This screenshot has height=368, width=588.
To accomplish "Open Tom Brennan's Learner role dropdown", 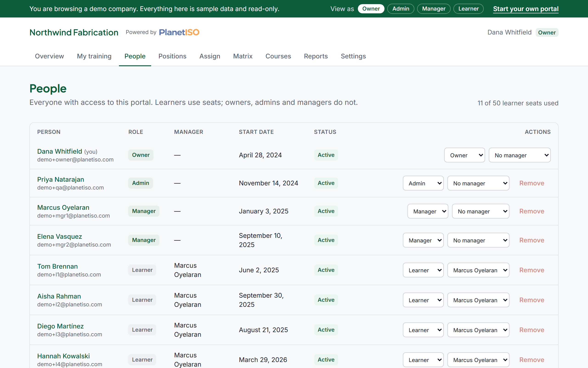I will click(423, 270).
